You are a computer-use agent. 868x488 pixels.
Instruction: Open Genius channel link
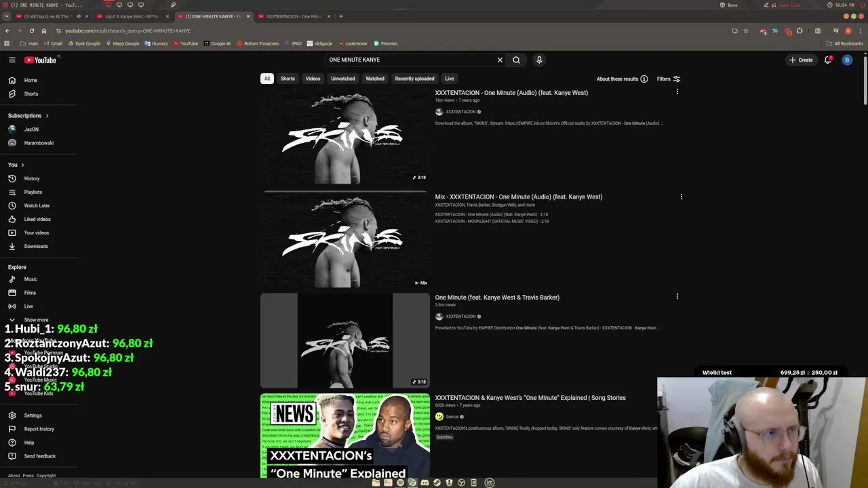[452, 417]
